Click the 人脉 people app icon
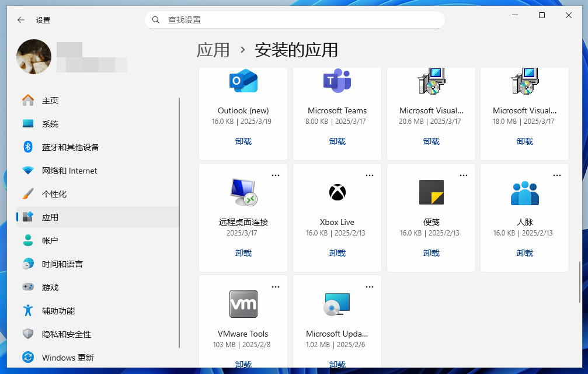This screenshot has width=588, height=374. click(x=524, y=193)
